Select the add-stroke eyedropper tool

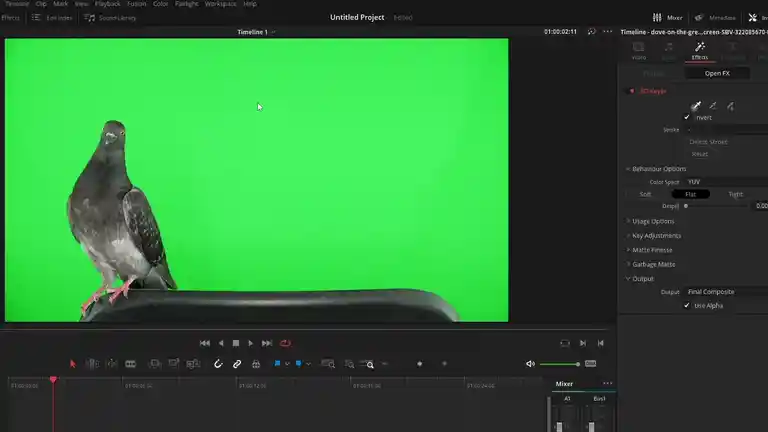pyautogui.click(x=713, y=105)
